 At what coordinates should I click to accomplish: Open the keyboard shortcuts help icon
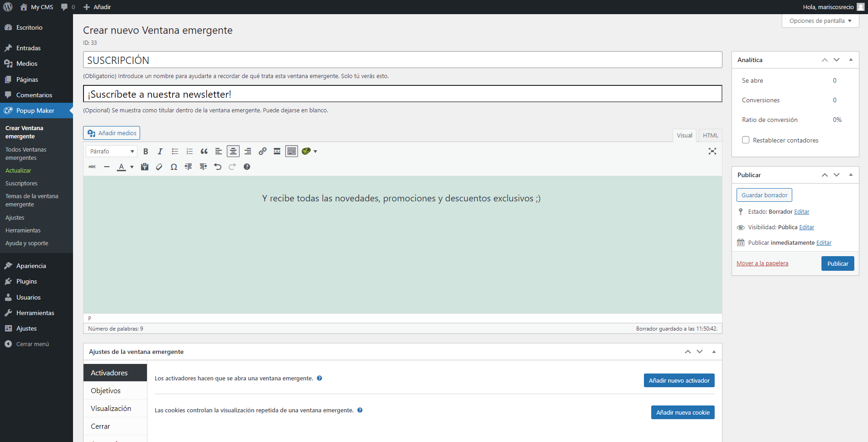(x=247, y=167)
